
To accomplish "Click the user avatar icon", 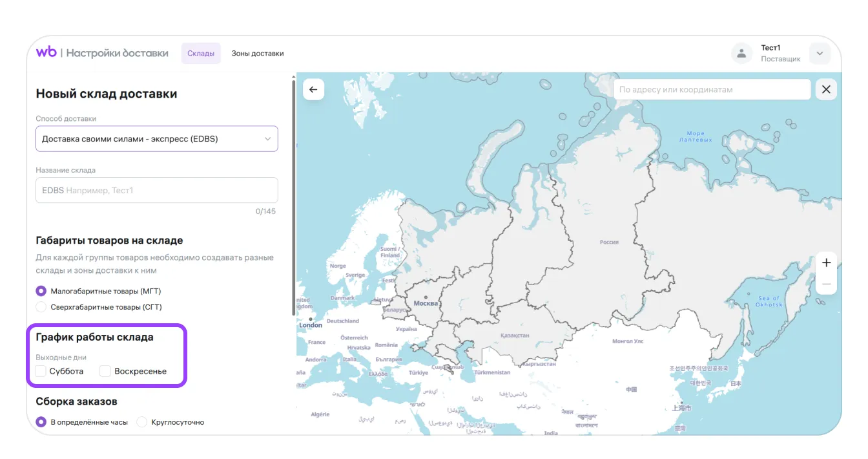I will 741,54.
